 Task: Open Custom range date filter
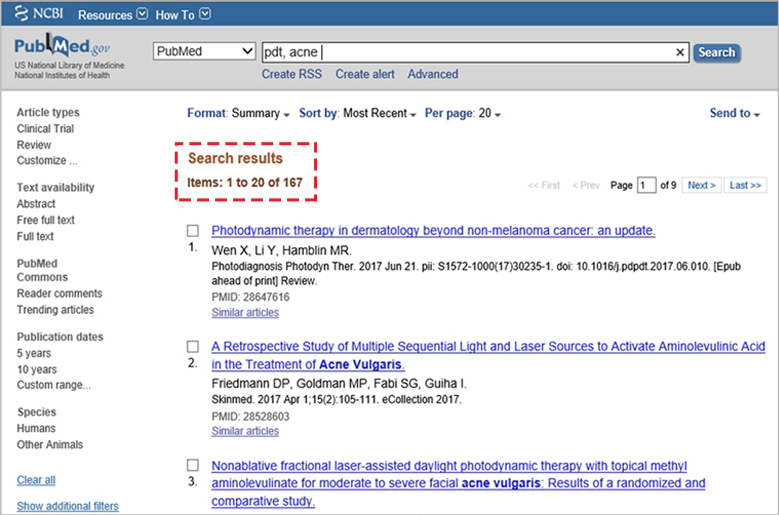[54, 385]
